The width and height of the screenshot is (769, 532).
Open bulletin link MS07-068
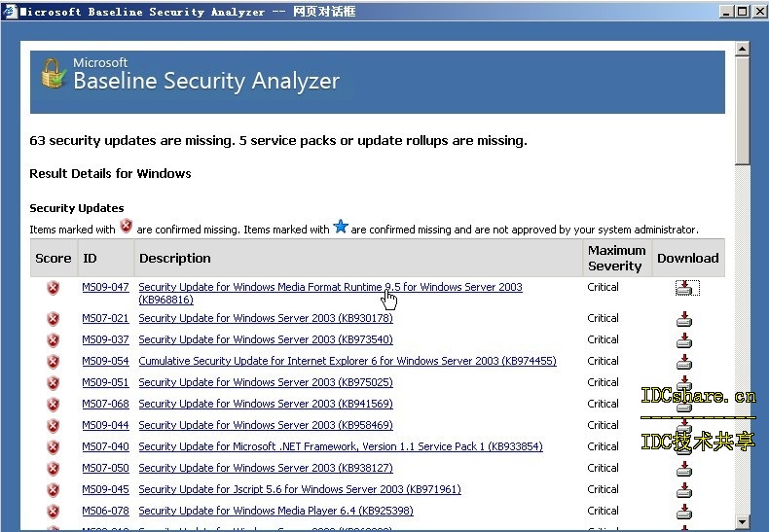[x=105, y=404]
